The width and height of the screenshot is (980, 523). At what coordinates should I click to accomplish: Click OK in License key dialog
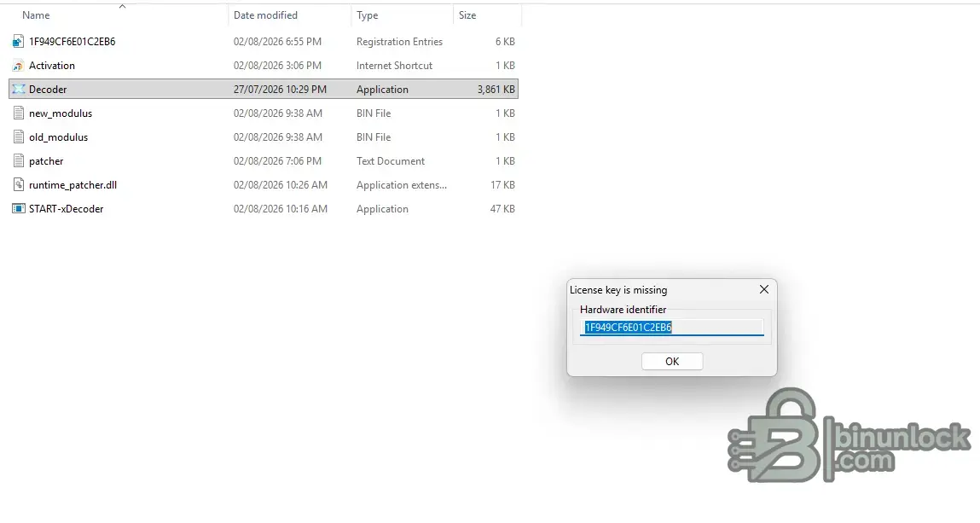(672, 361)
